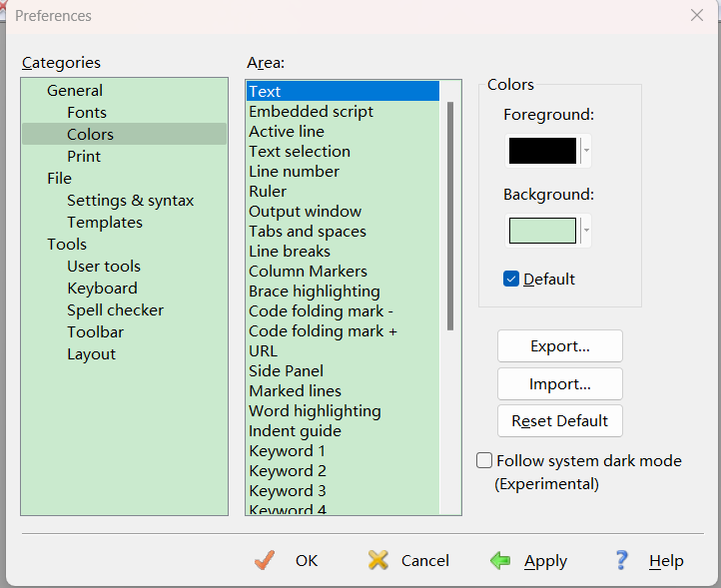The height and width of the screenshot is (588, 721).
Task: Click the Help question mark icon
Action: point(621,560)
